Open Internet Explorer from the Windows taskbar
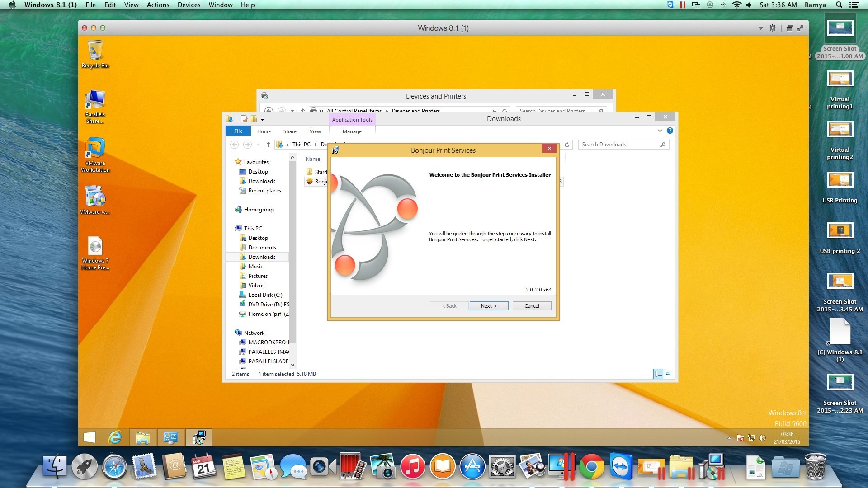 tap(115, 437)
